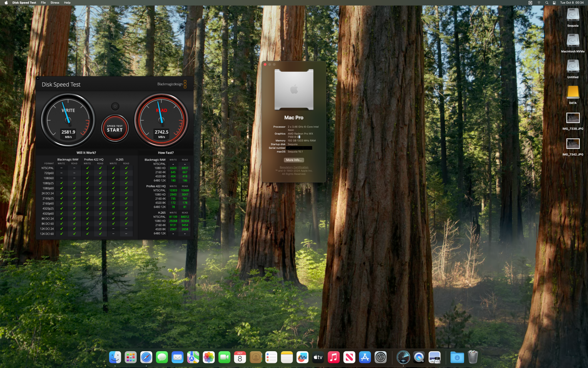This screenshot has height=368, width=588.
Task: Open the File menu in the menu bar
Action: click(x=43, y=3)
